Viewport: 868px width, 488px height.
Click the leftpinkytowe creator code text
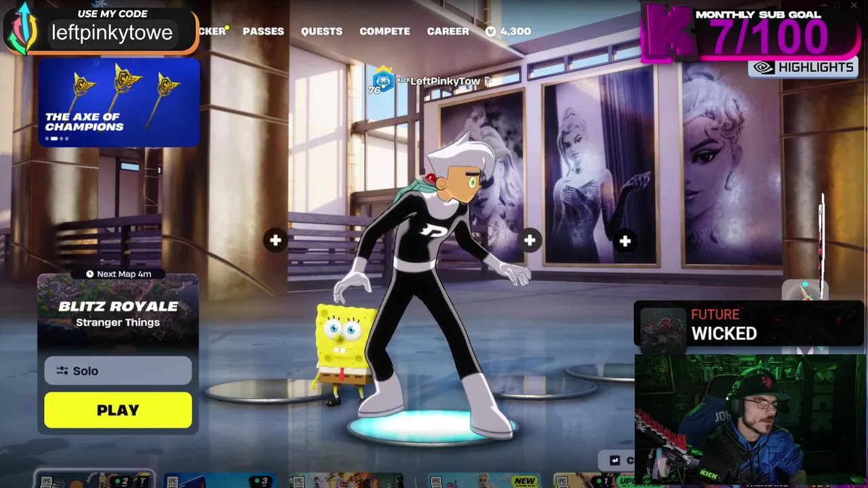(112, 33)
